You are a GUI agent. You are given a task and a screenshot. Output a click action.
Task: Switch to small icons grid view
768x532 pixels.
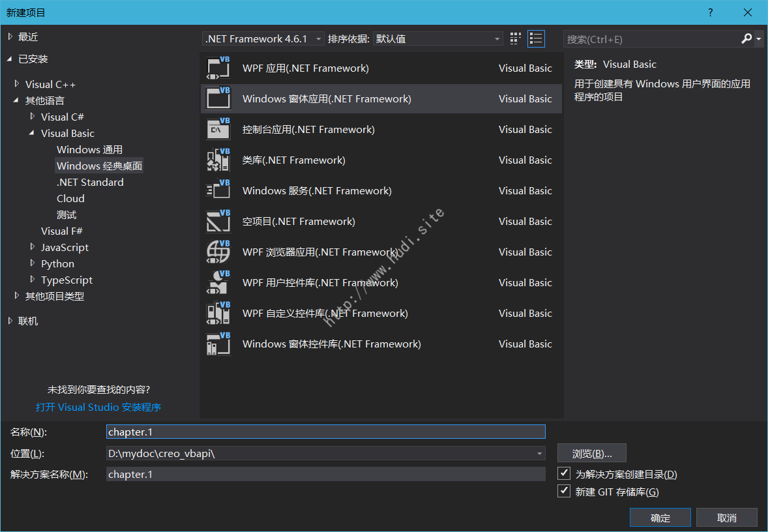pos(515,38)
